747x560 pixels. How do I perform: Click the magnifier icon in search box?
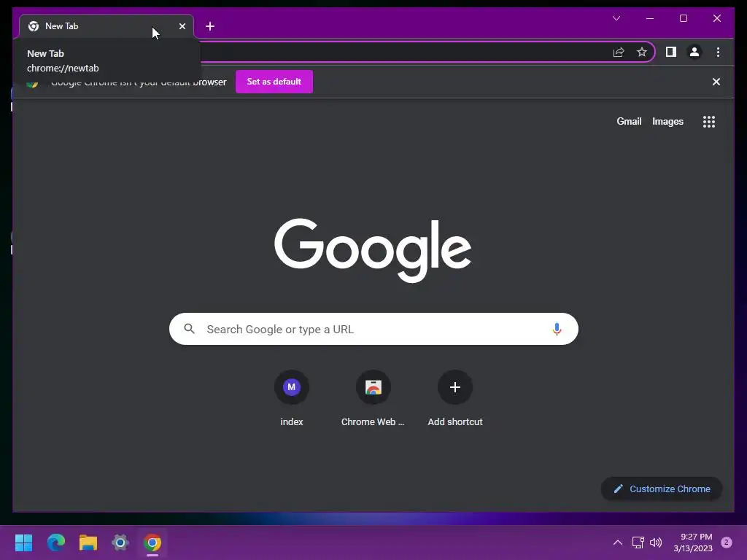[189, 329]
